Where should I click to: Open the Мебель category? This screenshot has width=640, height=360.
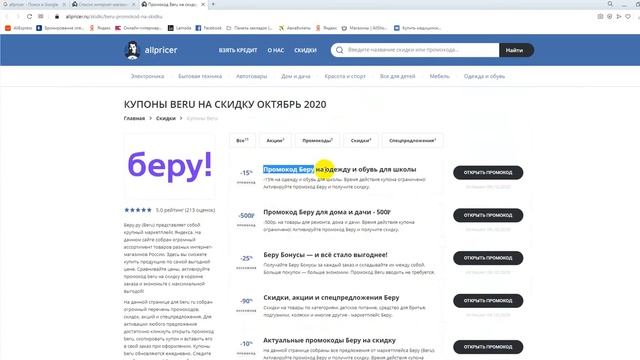coord(440,76)
